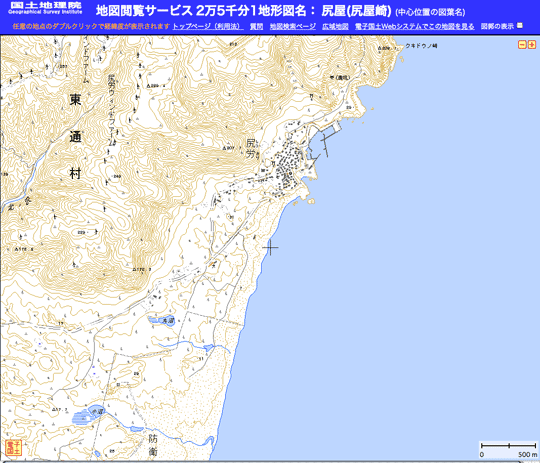540x463 pixels.
Task: Click 電子国土Webシステムでこの地図を見る link
Action: click(415, 26)
